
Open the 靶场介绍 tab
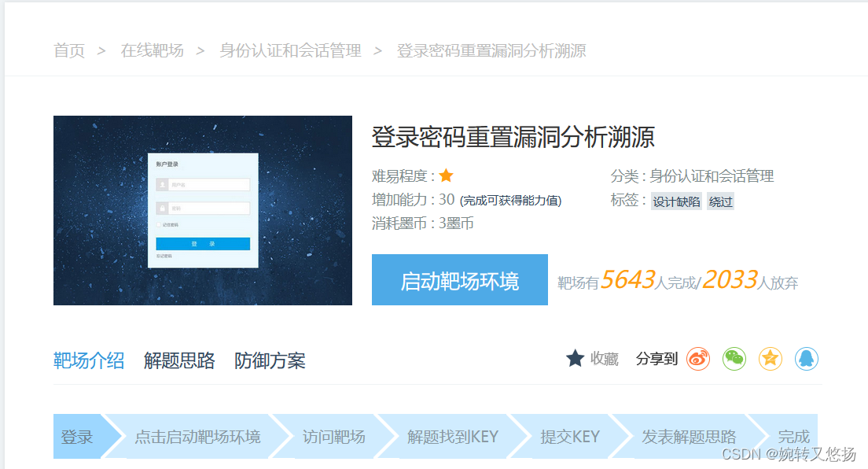click(89, 361)
